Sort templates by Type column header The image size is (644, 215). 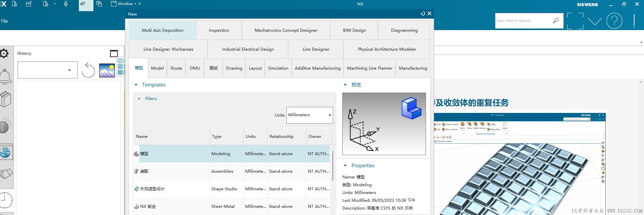(x=227, y=137)
